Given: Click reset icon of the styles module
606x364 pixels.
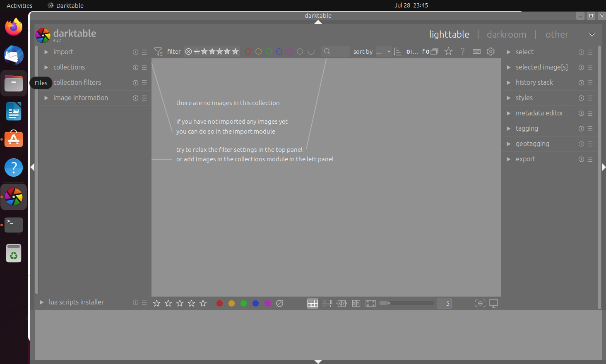Looking at the screenshot, I should pos(581,98).
